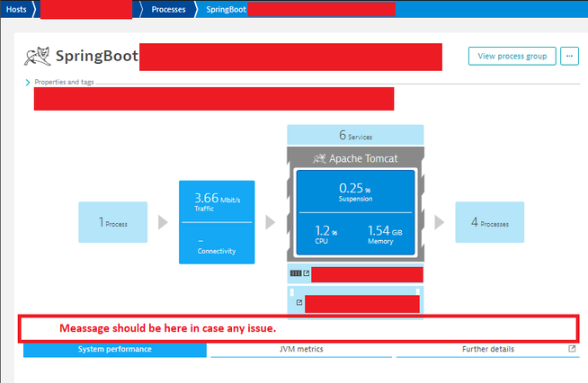
Task: Click the host bars icon below Tomcat
Action: 296,273
